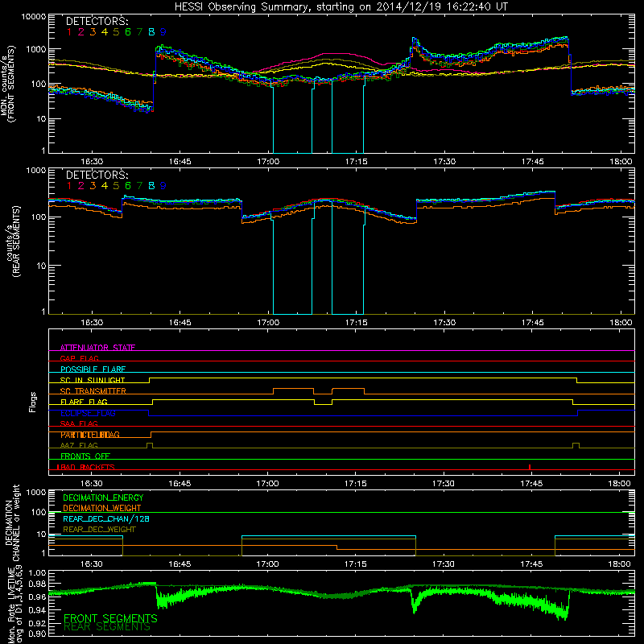Click the HESSI Observing Summary title text
Screen dimensions: 644x644
[341, 7]
